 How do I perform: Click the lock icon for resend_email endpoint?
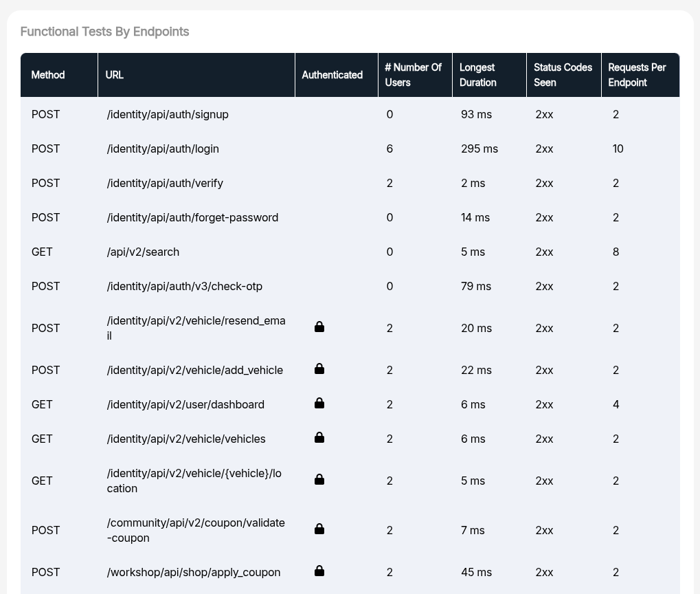(319, 327)
